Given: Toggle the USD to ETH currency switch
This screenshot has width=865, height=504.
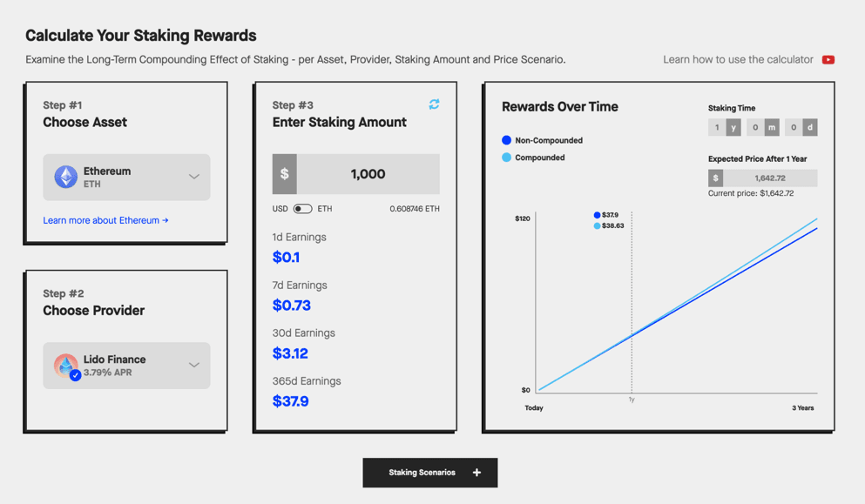Looking at the screenshot, I should (302, 209).
